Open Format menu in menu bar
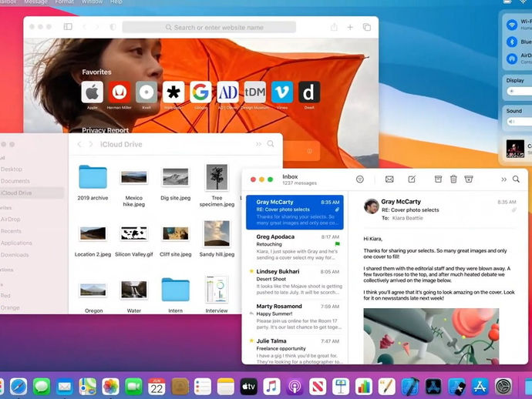Viewport: 532px width, 399px height. coord(65,2)
